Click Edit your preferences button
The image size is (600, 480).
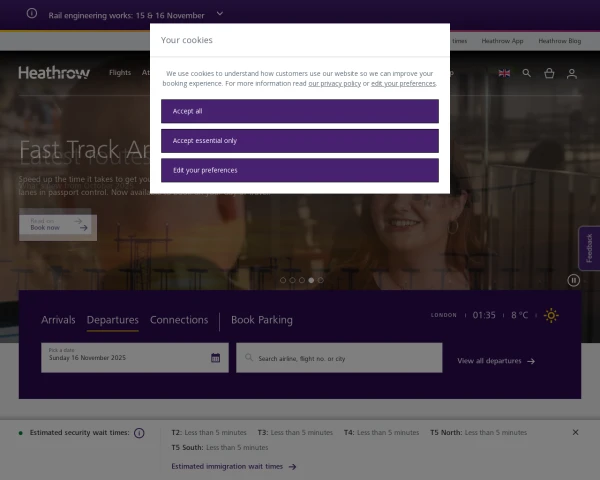300,170
